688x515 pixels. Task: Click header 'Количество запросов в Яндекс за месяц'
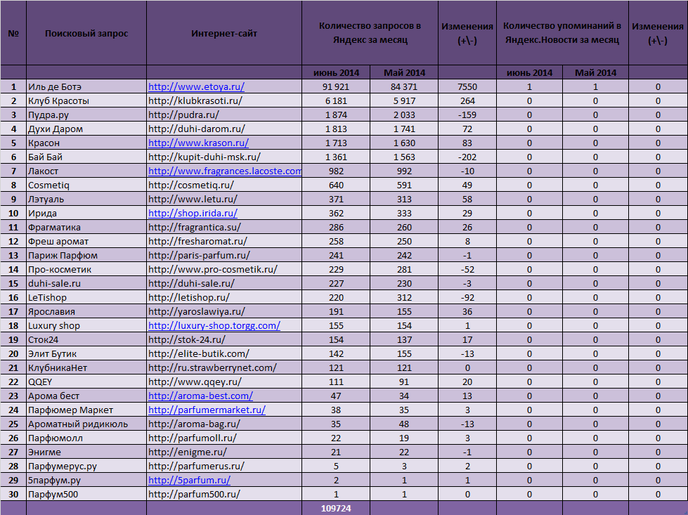pyautogui.click(x=370, y=33)
